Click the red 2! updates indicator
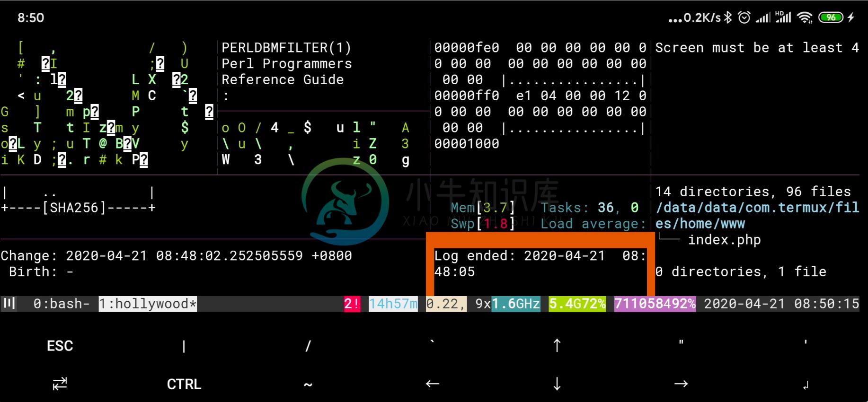This screenshot has width=868, height=402. coord(352,304)
